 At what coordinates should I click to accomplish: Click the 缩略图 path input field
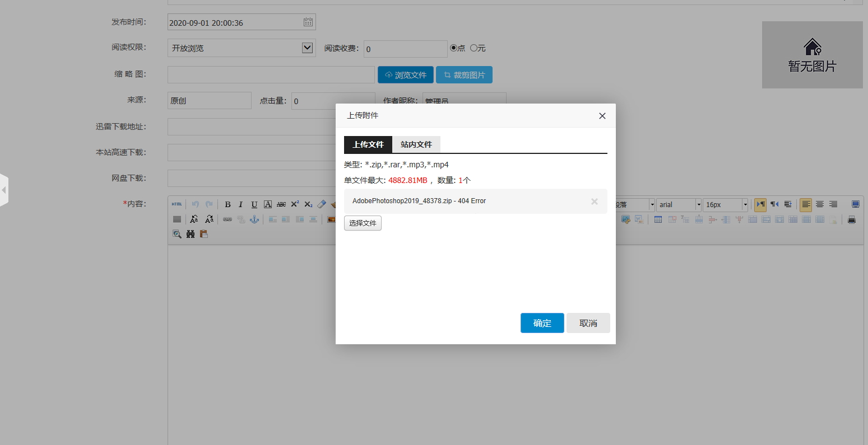click(271, 74)
